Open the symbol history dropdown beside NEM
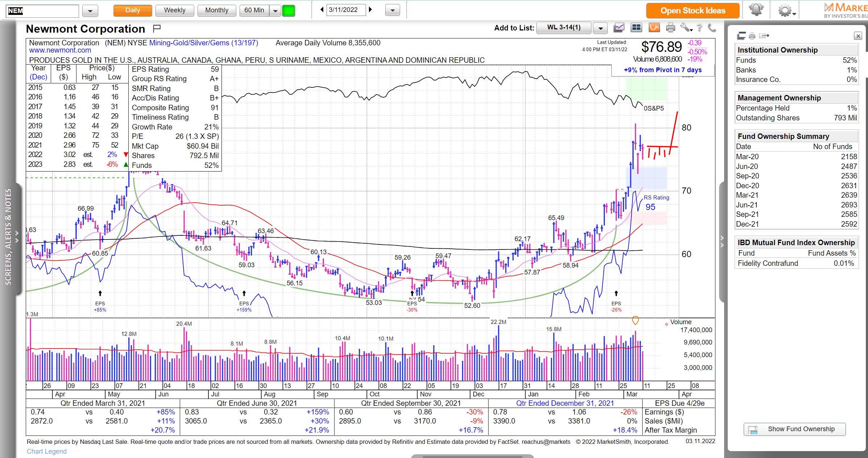The height and width of the screenshot is (458, 868). click(x=90, y=11)
